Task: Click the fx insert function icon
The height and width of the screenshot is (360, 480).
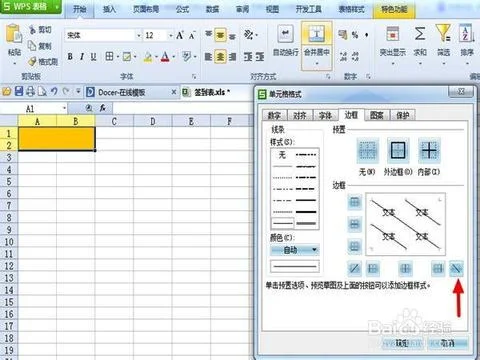Action: (x=103, y=108)
